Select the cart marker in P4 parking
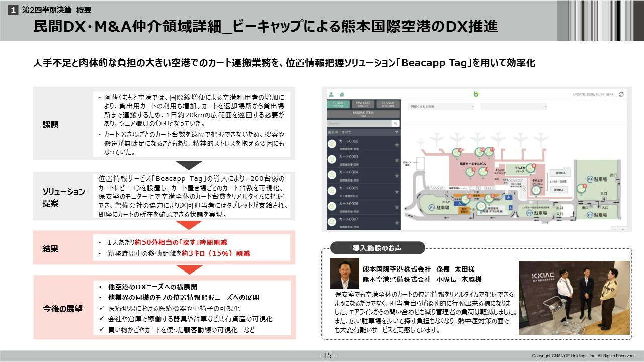Image resolution: width=644 pixels, height=362 pixels. pos(580,188)
